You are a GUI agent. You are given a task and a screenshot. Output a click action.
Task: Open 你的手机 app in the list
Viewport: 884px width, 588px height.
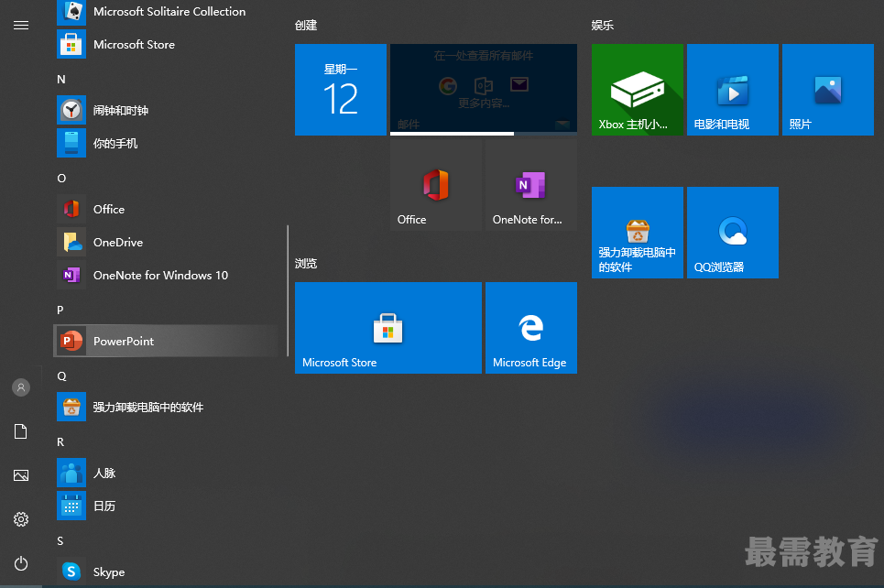point(167,143)
